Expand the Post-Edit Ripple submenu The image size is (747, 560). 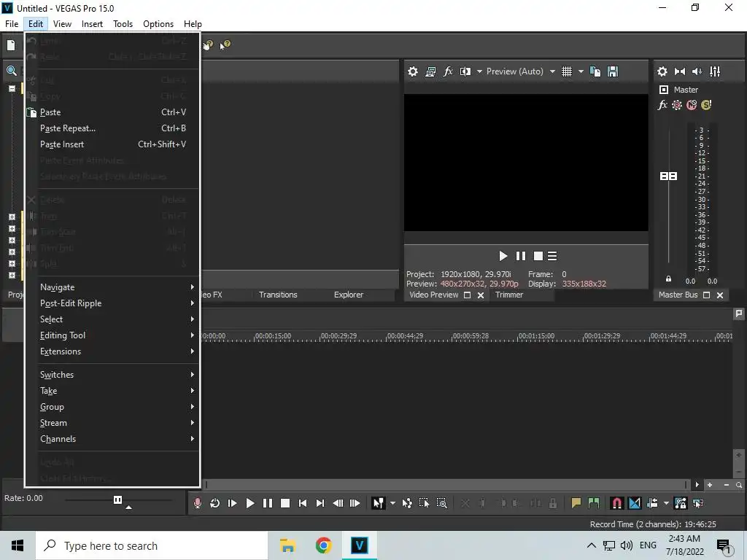[112, 303]
